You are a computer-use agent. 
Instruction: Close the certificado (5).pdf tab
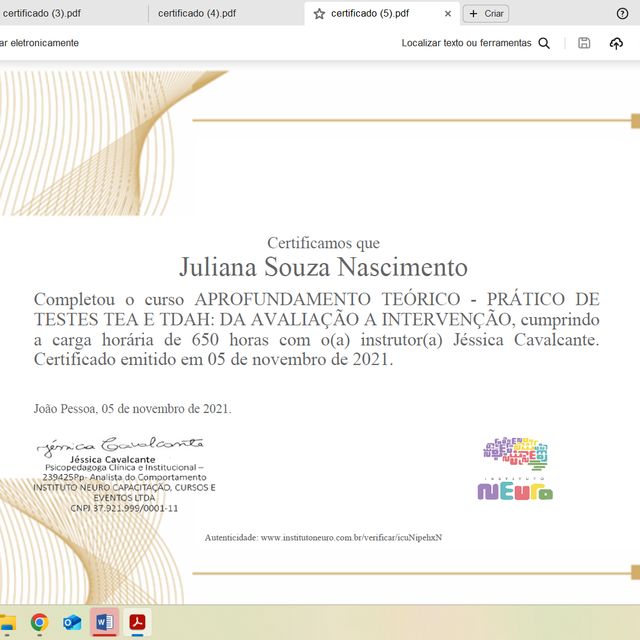click(x=448, y=14)
